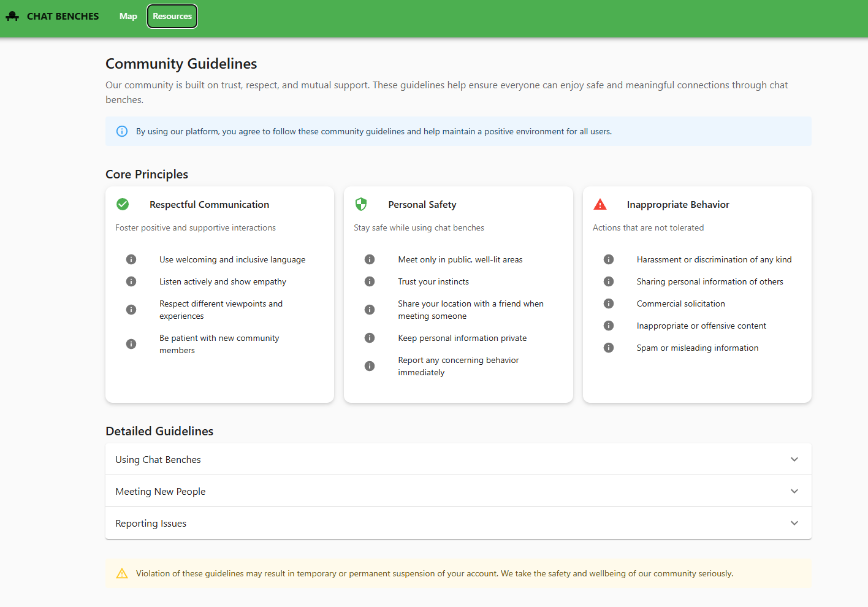Click the chevron on Reporting Issues row
Viewport: 868px width, 607px height.
[794, 523]
